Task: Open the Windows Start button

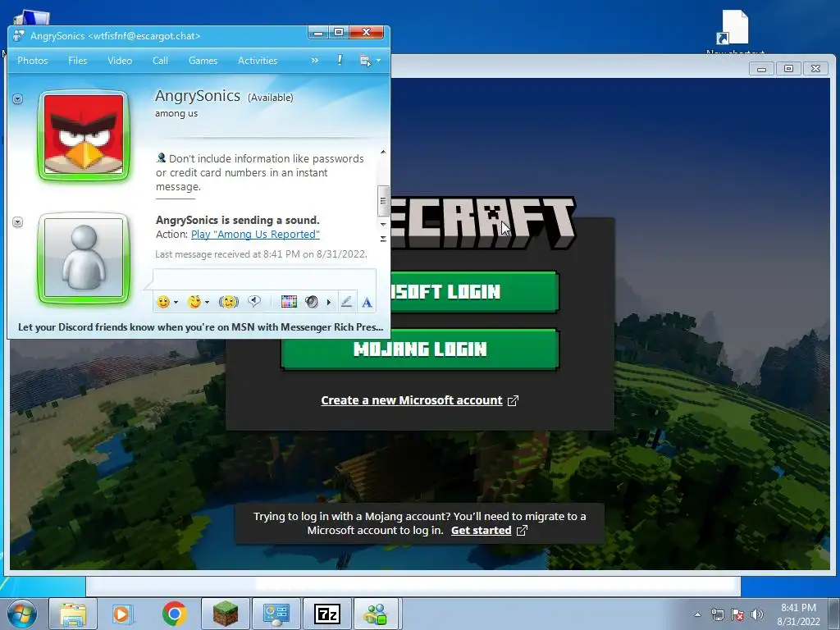Action: coord(22,614)
